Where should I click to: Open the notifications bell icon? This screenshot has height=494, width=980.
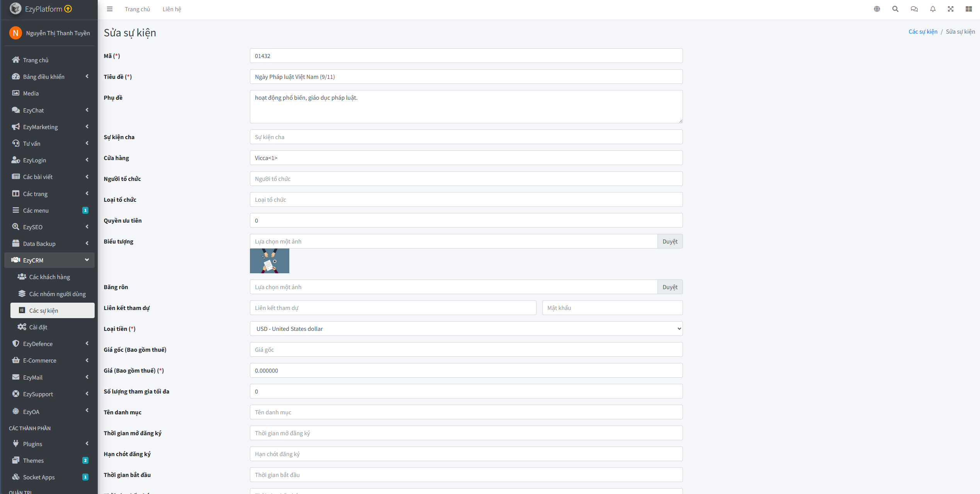click(932, 9)
